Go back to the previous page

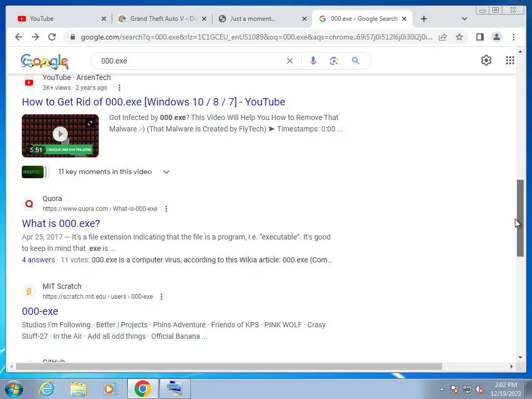[x=19, y=37]
